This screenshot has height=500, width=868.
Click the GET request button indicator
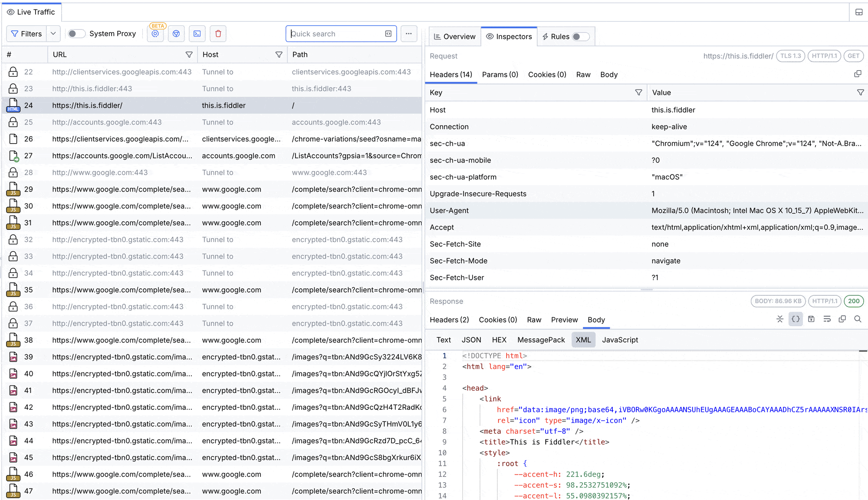coord(854,56)
